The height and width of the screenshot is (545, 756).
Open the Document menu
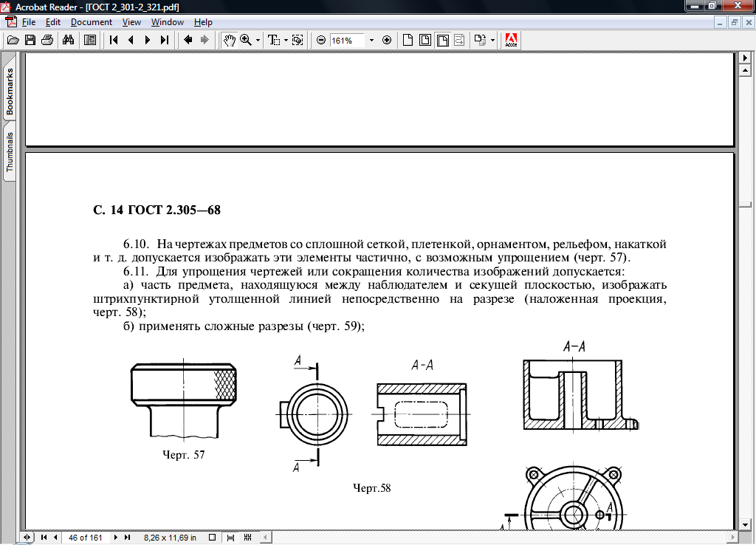[x=91, y=22]
